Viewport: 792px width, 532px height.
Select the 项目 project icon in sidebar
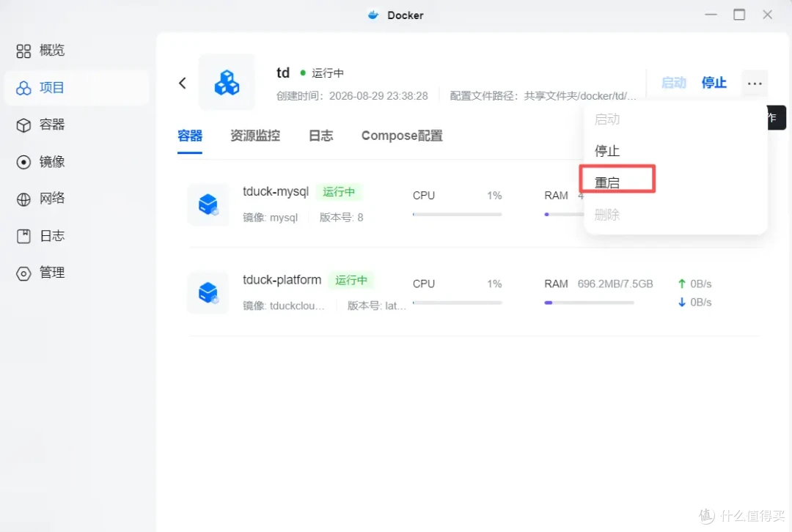coord(23,88)
